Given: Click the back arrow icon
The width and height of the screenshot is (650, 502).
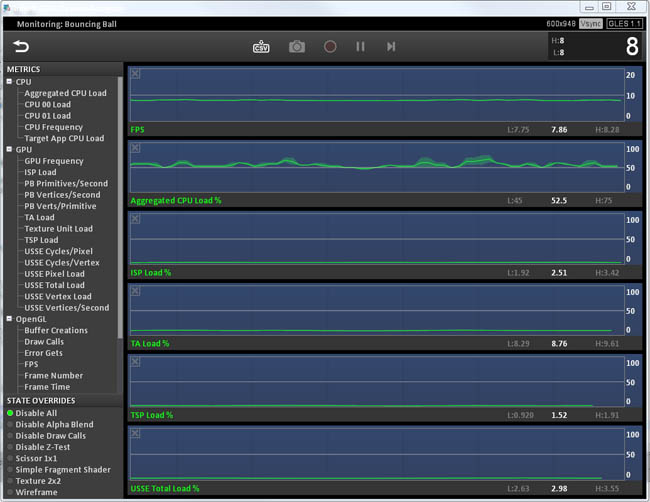Looking at the screenshot, I should click(21, 46).
